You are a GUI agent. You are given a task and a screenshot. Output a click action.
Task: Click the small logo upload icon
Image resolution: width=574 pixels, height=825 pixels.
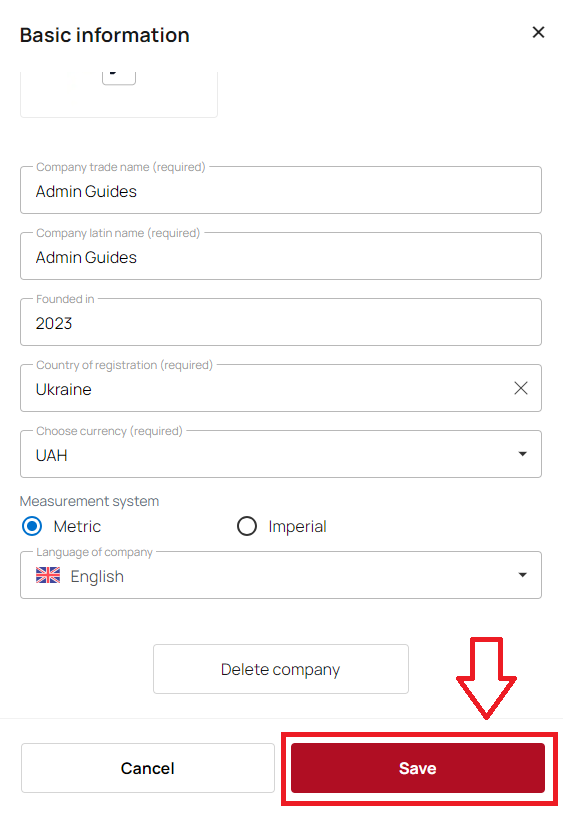[x=119, y=77]
